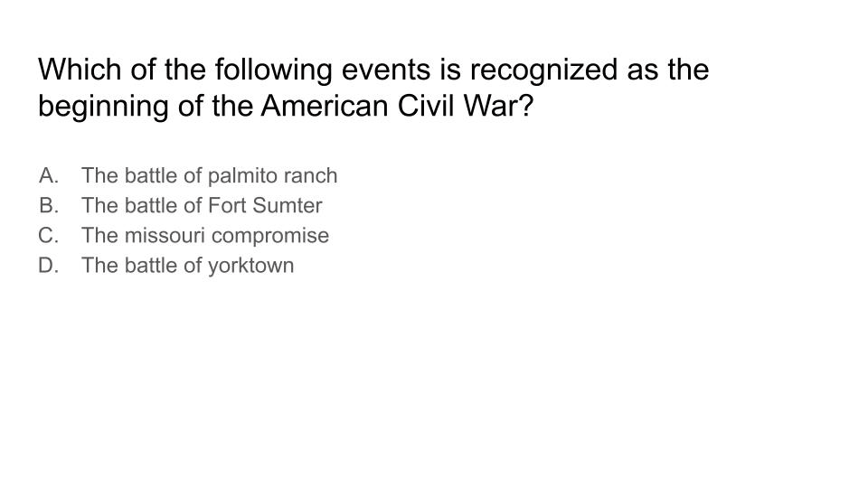This screenshot has width=868, height=488.
Task: Click the word "ranch" in option A
Action: point(310,176)
